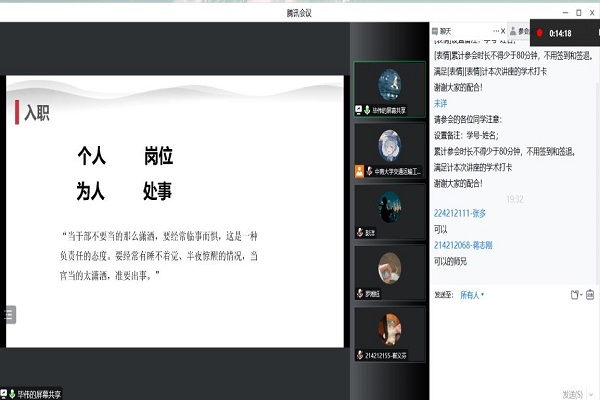Click the side panel handle on slide's left edge
Screen dimensions: 600x400
(9, 315)
